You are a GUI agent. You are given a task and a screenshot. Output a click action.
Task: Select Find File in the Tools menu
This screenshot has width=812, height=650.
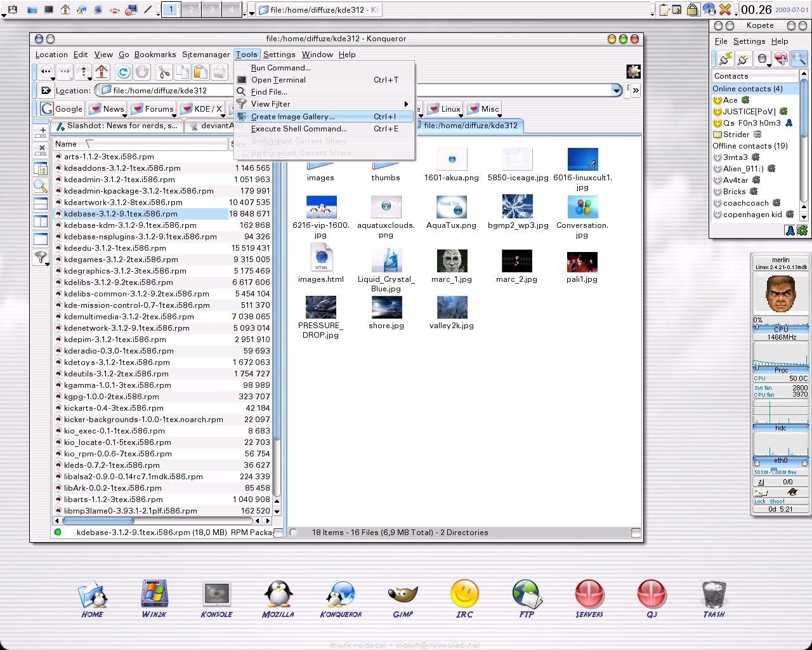click(324, 92)
